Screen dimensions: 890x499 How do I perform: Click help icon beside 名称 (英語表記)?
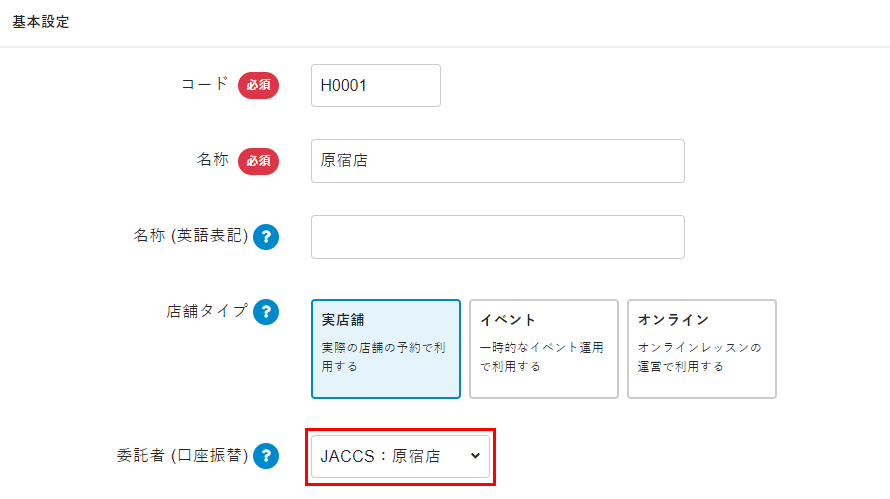[266, 237]
